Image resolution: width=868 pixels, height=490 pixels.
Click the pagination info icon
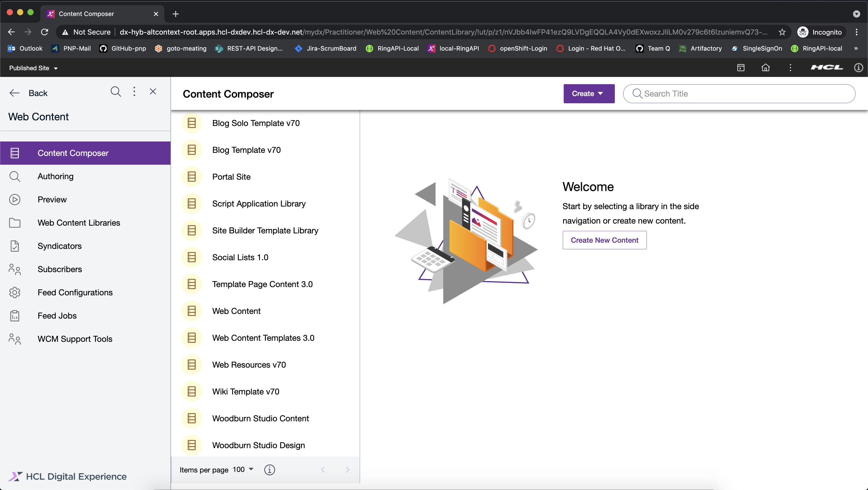point(269,469)
